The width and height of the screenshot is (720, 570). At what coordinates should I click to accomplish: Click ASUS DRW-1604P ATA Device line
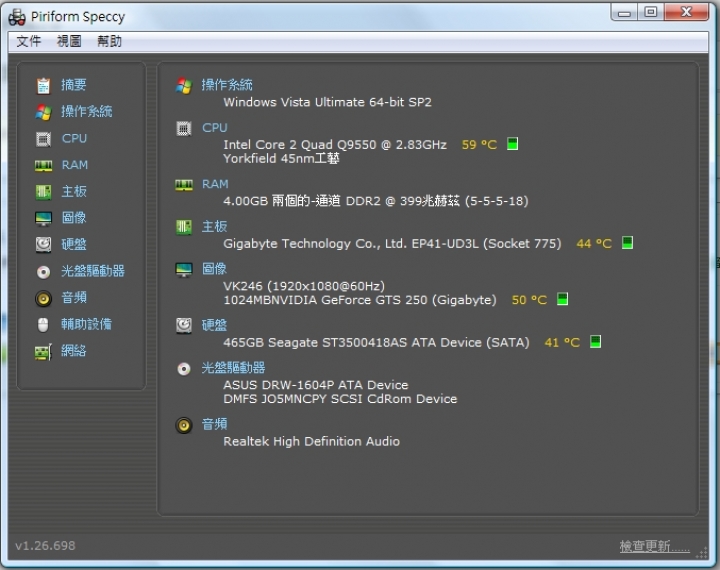click(315, 385)
